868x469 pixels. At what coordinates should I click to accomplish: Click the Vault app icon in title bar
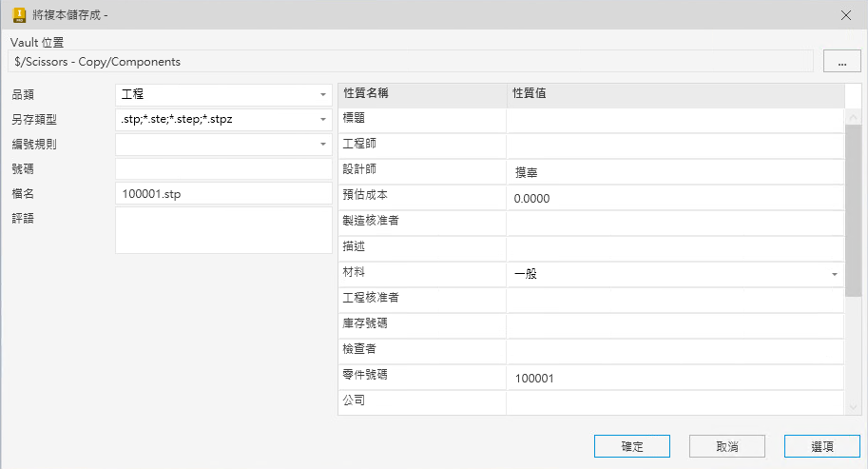18,15
